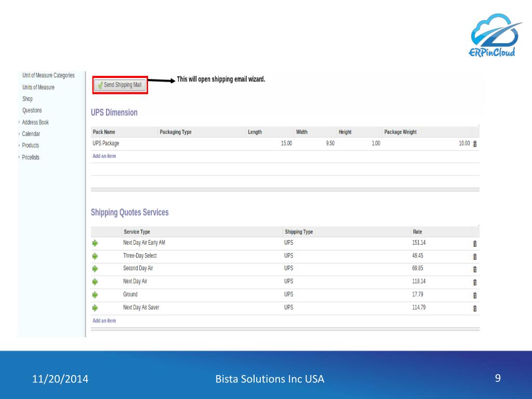
Task: Click the 69.85 rate value
Action: [418, 268]
